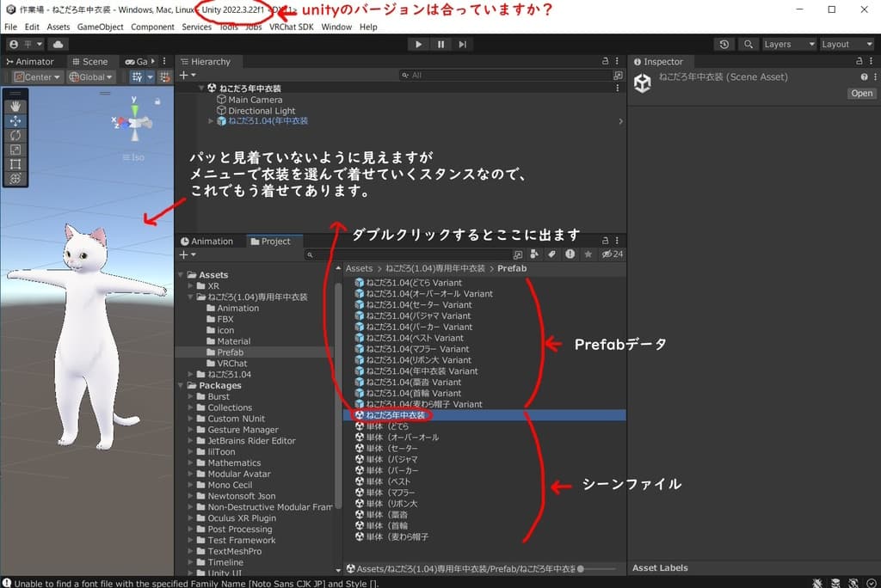Toggle the Pause button
This screenshot has height=588, width=881.
click(440, 44)
